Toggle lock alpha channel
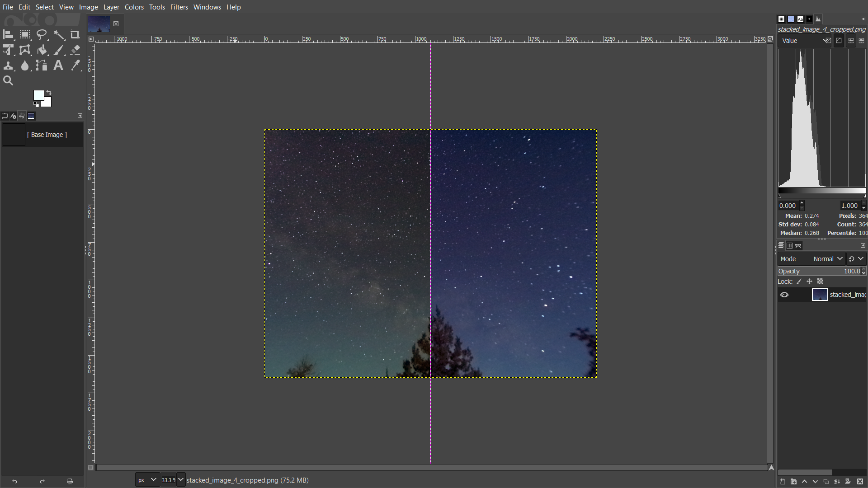 point(820,282)
